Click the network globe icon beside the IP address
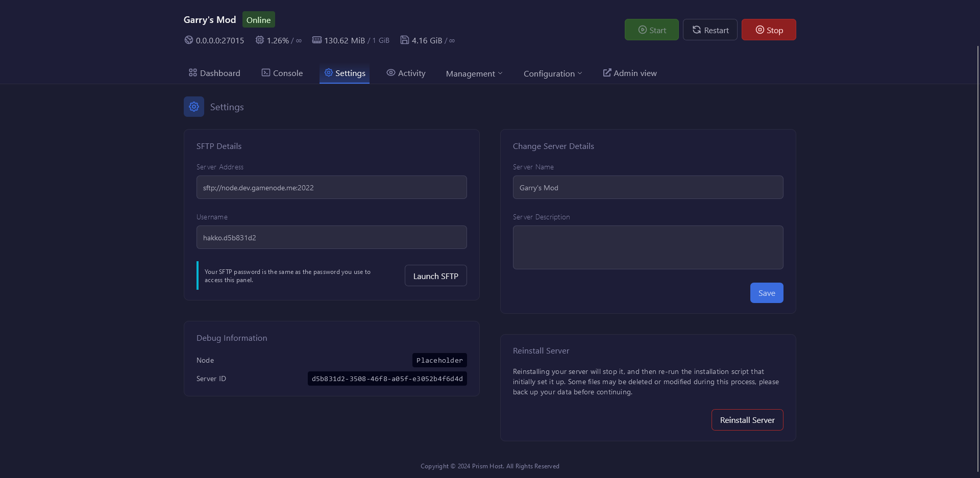This screenshot has height=478, width=980. pyautogui.click(x=188, y=40)
